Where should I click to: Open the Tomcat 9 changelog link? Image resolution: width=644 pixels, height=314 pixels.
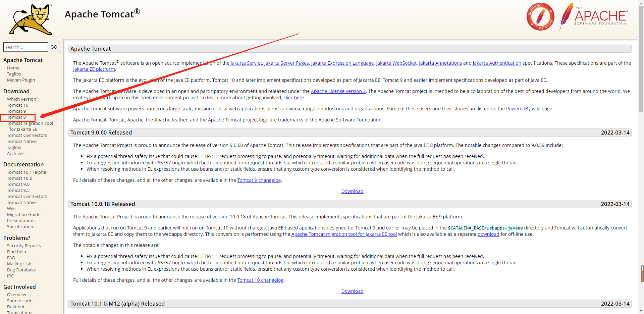coord(259,180)
